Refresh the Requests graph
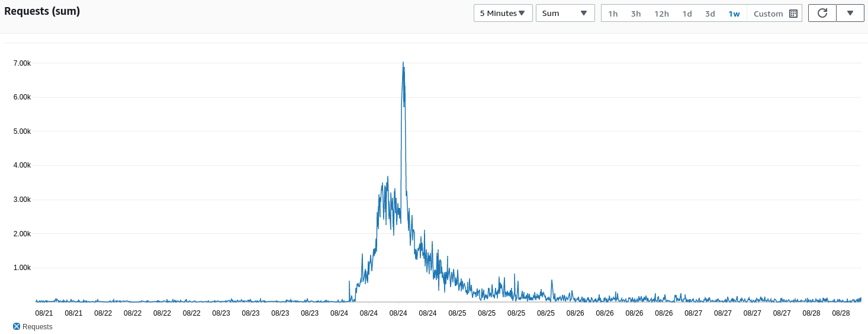 (x=822, y=13)
